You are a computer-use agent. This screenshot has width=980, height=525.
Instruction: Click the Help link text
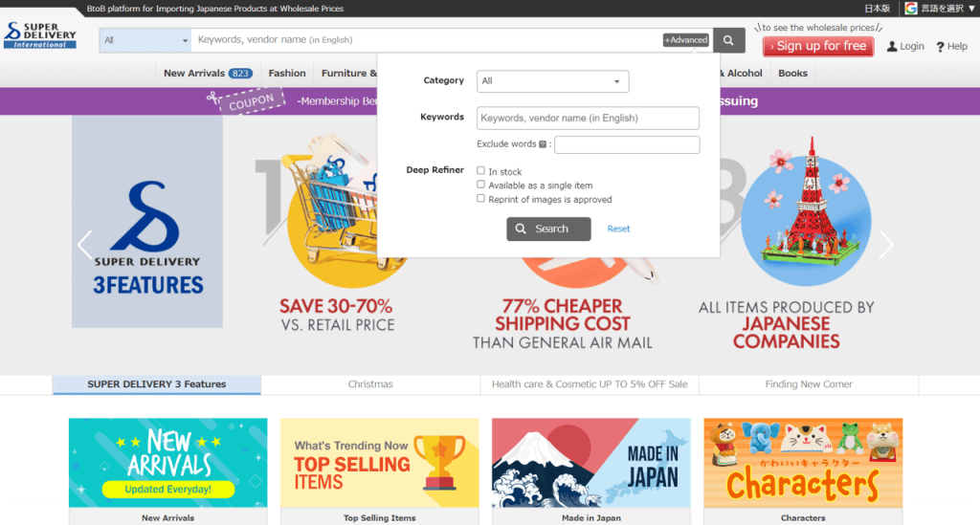click(x=957, y=46)
